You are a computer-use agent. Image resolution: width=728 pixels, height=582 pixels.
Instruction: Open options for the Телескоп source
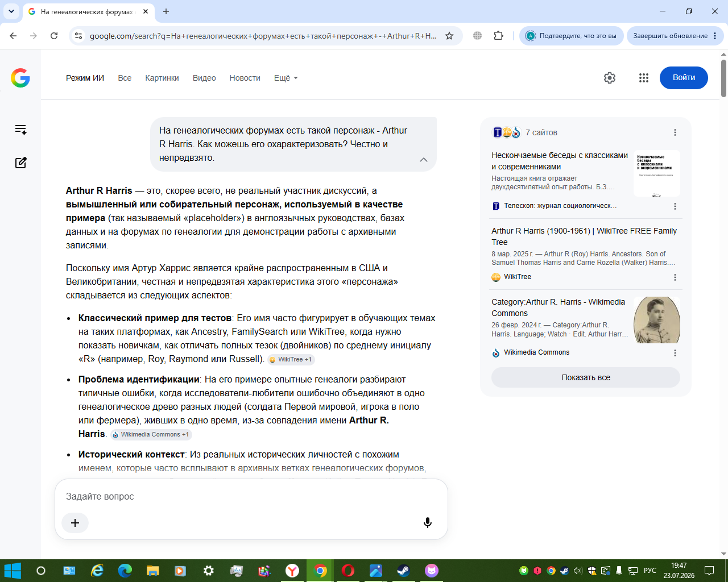pyautogui.click(x=675, y=206)
